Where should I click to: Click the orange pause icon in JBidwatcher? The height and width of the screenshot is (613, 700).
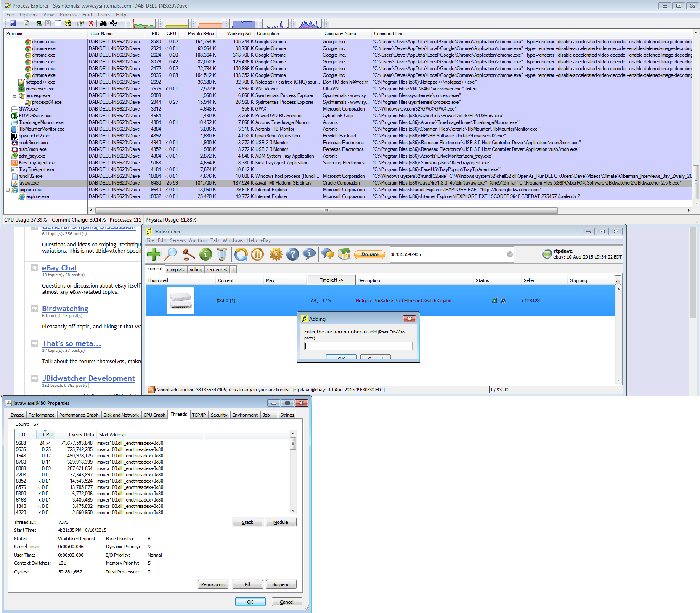tap(257, 254)
